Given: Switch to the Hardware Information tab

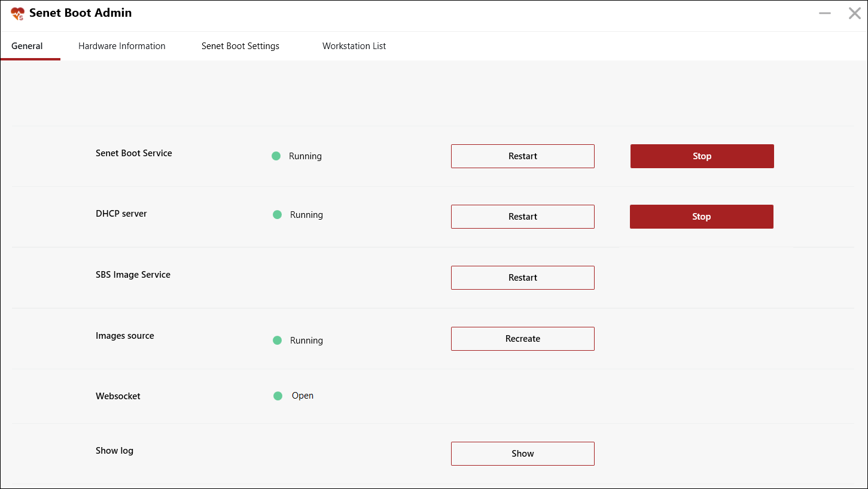Looking at the screenshot, I should coord(122,46).
